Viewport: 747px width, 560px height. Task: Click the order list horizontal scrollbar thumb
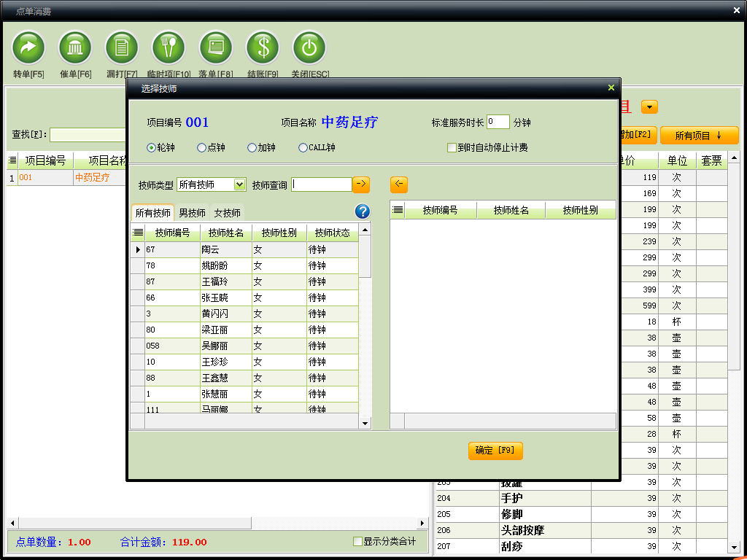click(135, 523)
